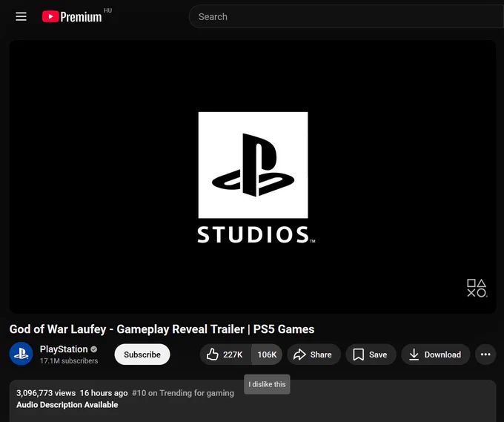Share this video

[314, 355]
